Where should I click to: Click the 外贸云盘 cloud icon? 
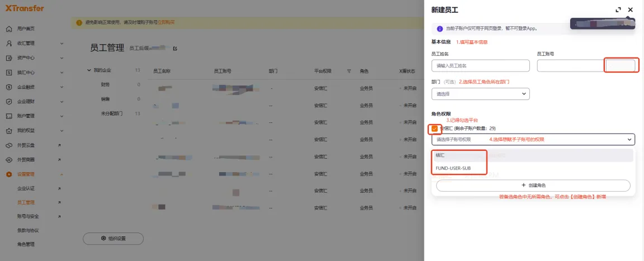tap(9, 145)
